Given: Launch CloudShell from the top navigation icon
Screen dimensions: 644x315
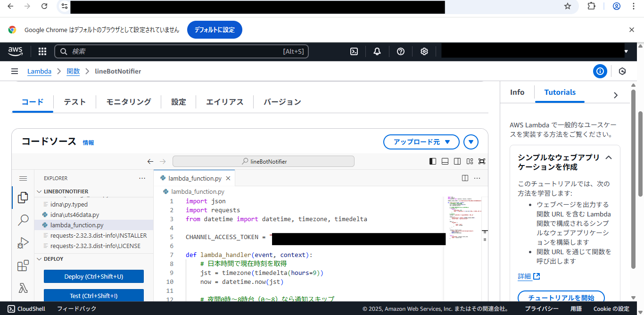Looking at the screenshot, I should click(x=354, y=51).
